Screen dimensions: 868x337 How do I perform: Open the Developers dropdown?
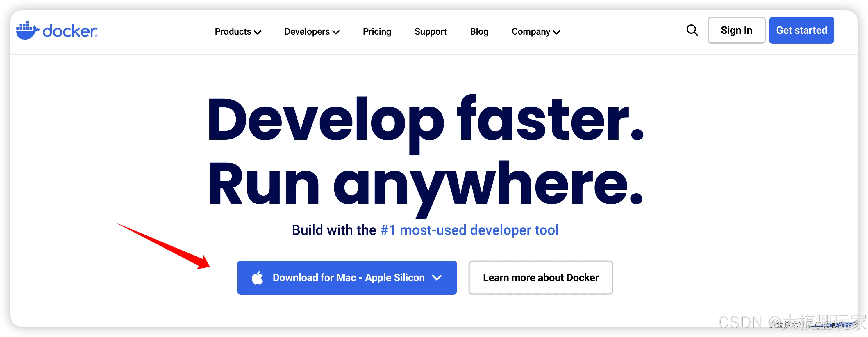(x=307, y=31)
